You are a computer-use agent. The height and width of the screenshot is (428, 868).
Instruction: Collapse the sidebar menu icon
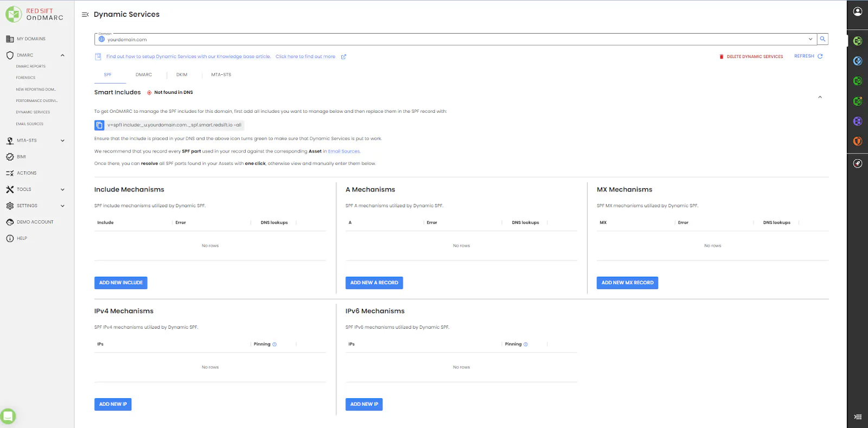pos(85,15)
